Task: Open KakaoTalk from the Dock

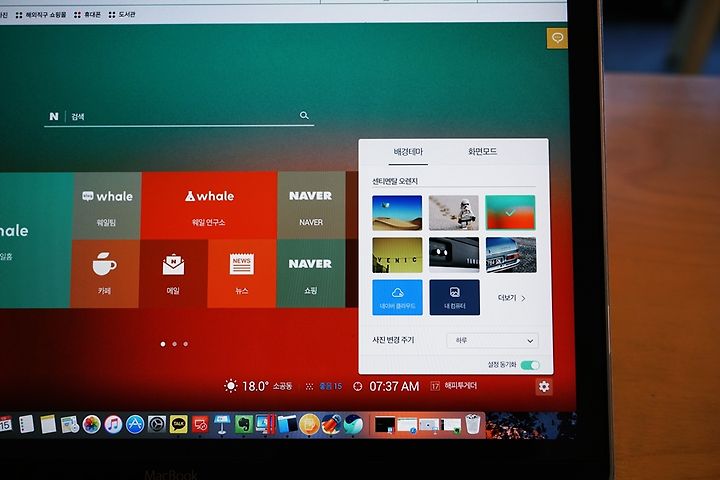Action: pos(178,424)
